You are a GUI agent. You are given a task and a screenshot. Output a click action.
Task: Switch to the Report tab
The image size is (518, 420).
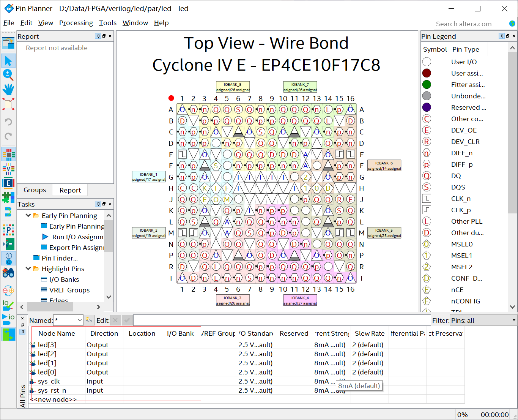coord(70,190)
